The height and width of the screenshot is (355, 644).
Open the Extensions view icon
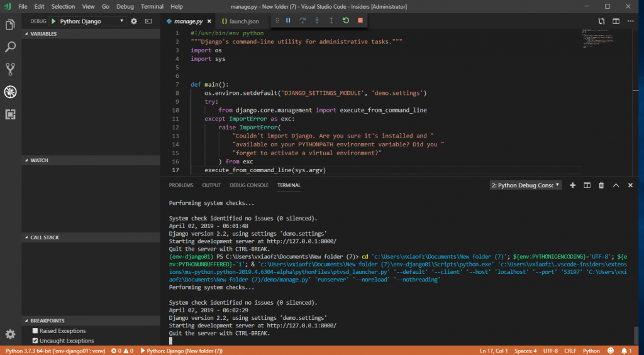(10, 114)
